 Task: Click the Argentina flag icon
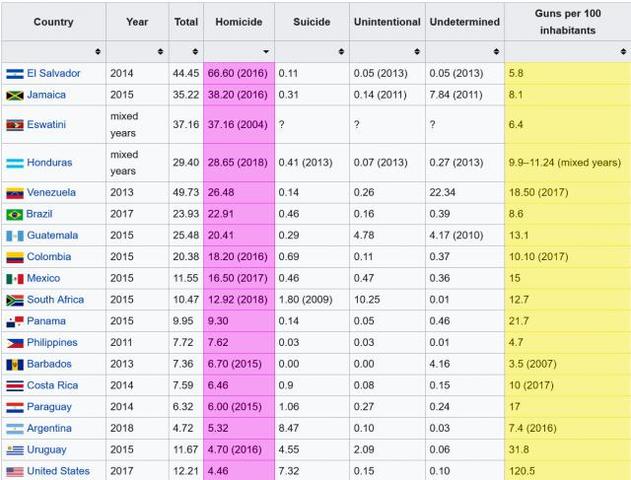tap(14, 428)
